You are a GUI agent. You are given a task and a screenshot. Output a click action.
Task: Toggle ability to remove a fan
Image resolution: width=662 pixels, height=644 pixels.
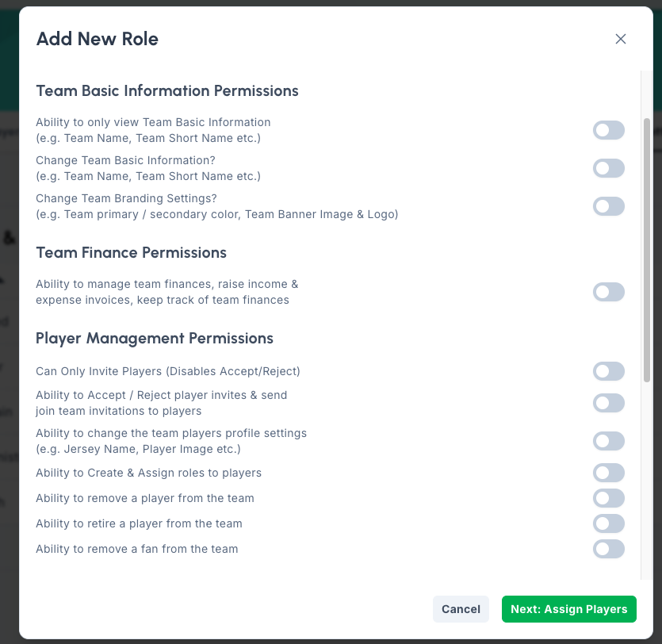pos(609,549)
